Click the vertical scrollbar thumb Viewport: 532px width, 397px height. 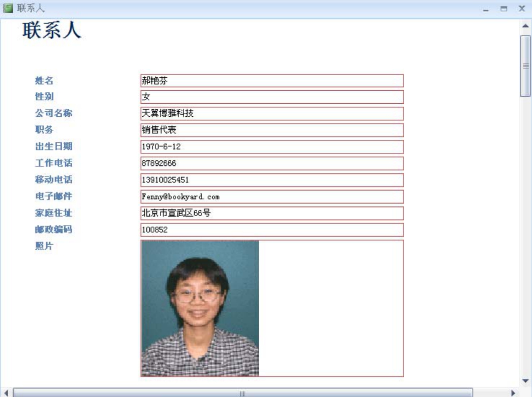click(x=525, y=65)
